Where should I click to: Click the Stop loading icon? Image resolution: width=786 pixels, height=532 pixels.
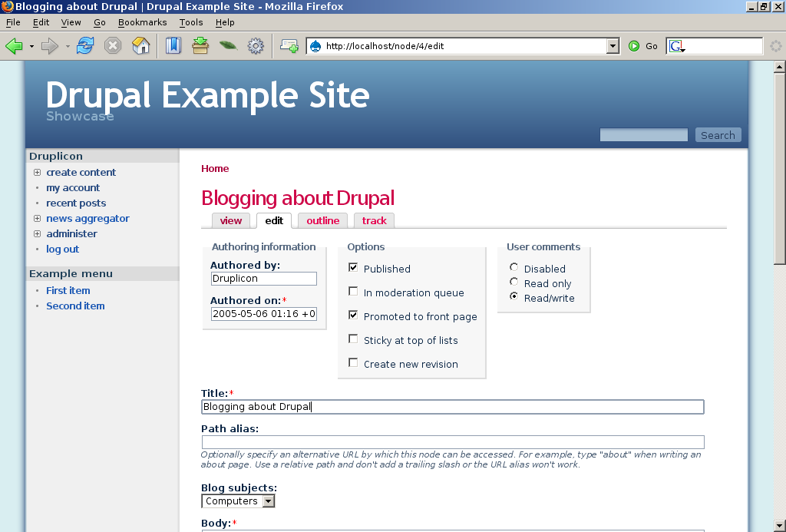click(x=113, y=46)
